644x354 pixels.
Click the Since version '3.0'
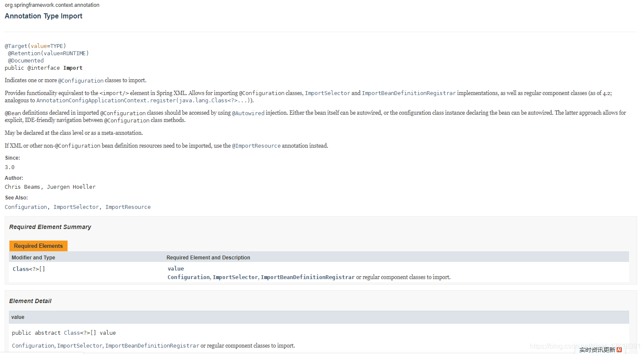(9, 167)
